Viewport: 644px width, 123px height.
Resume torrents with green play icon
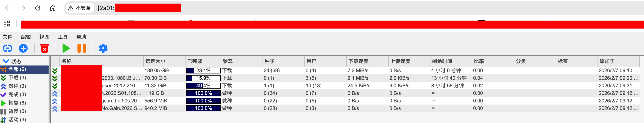coord(66,48)
